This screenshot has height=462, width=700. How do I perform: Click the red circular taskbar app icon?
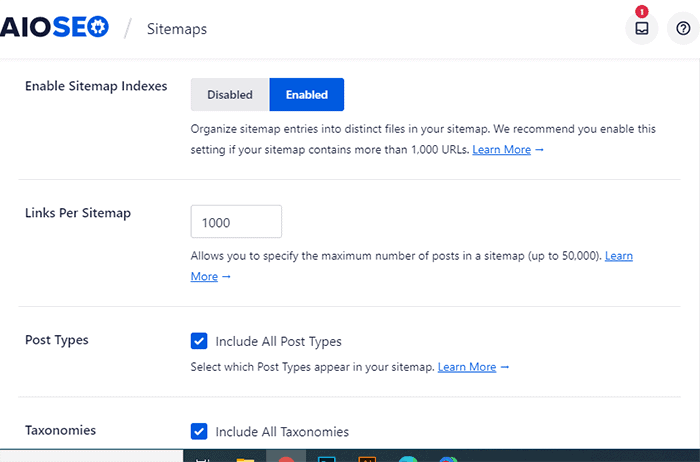pyautogui.click(x=285, y=456)
